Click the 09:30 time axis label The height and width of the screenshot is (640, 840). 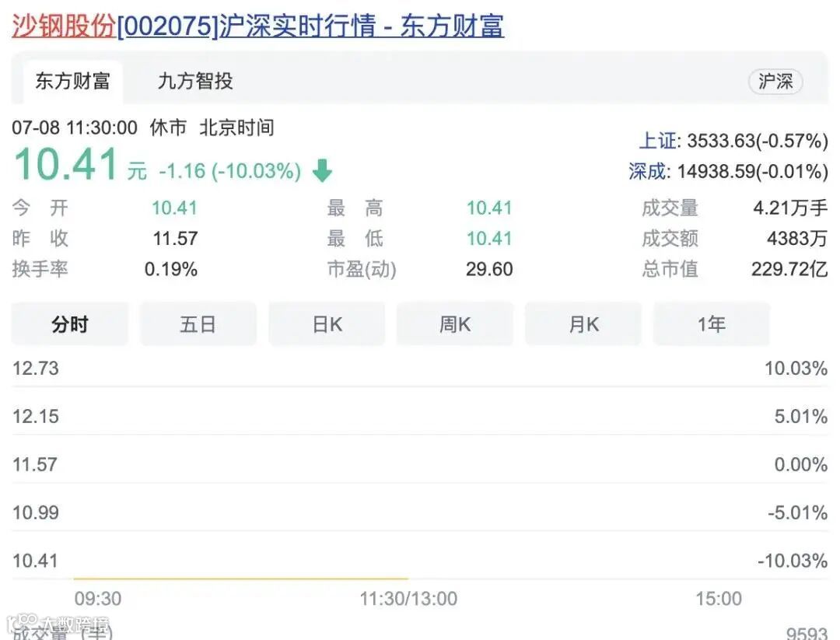pos(98,599)
